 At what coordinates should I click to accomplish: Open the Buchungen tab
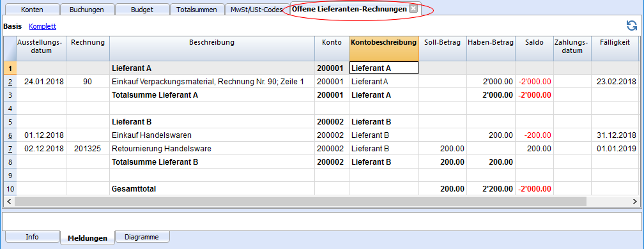pos(87,10)
